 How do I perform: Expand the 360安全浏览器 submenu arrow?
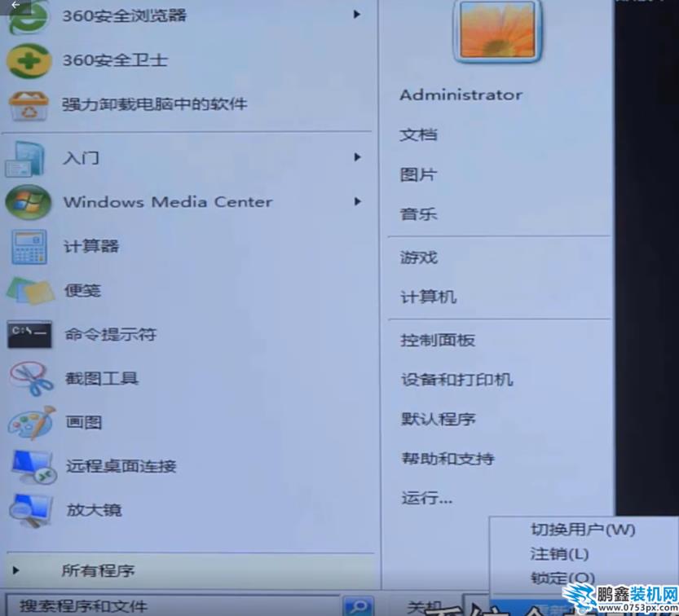pyautogui.click(x=357, y=15)
